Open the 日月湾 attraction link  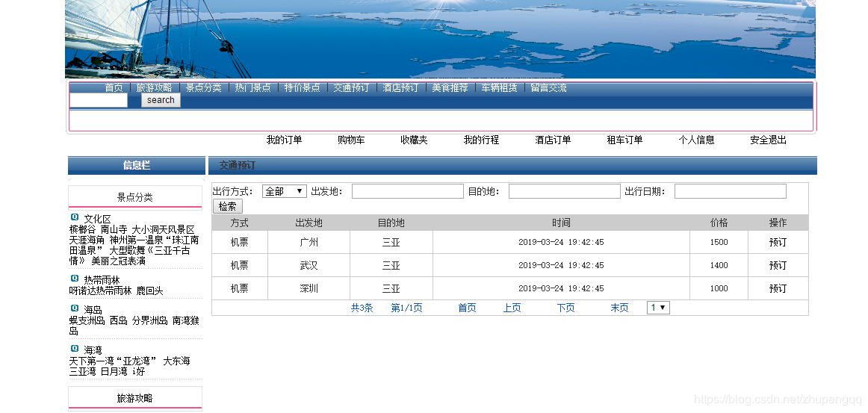click(x=114, y=371)
